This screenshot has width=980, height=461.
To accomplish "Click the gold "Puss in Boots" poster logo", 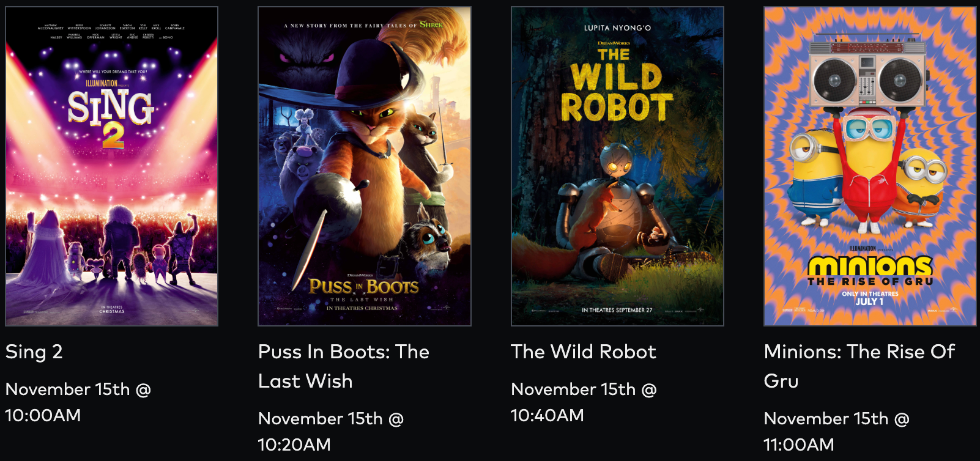I will point(364,286).
